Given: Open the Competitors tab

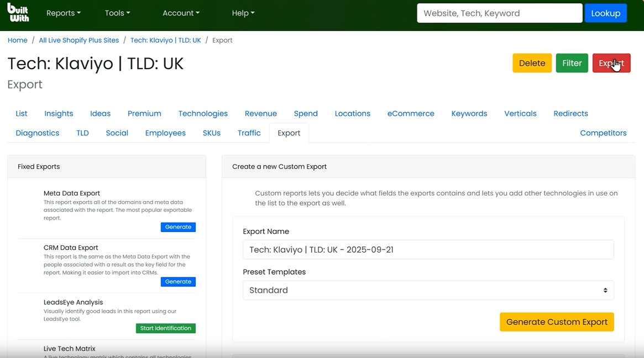Looking at the screenshot, I should point(603,133).
